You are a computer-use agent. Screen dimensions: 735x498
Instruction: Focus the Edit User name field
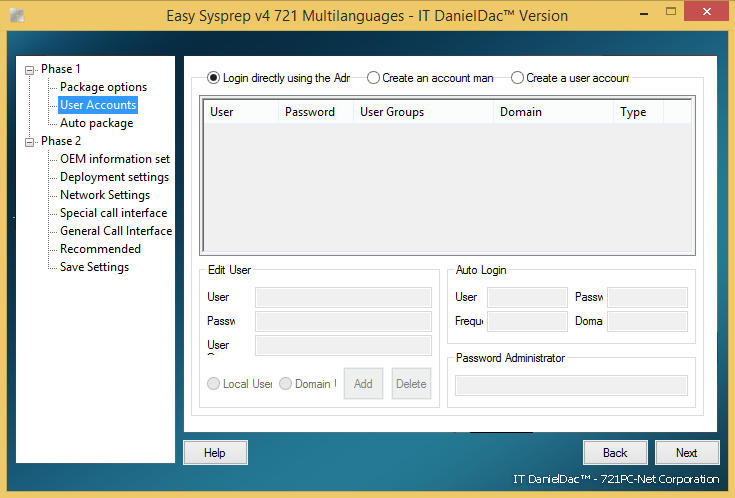tap(343, 297)
